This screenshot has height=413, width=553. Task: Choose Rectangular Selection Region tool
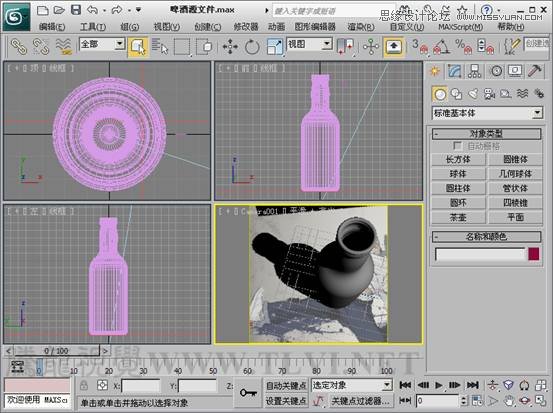click(x=182, y=47)
